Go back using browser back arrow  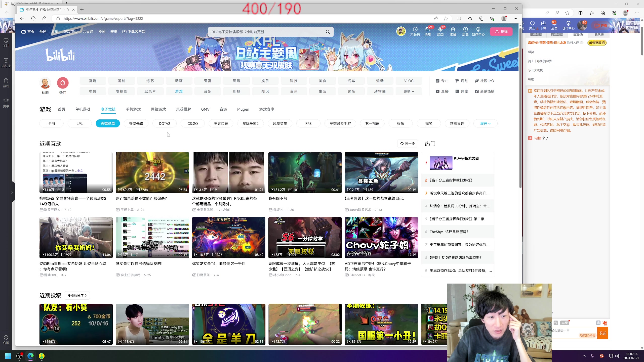[22, 18]
